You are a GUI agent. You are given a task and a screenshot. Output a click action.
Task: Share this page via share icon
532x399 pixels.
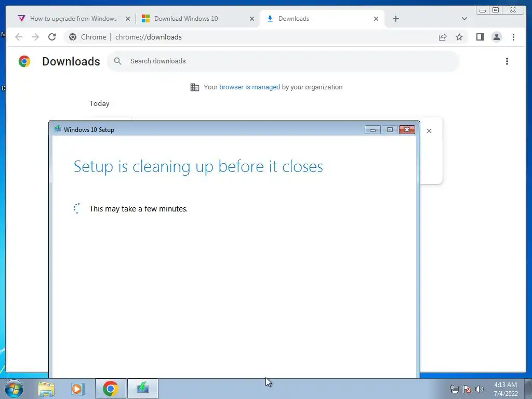click(443, 37)
